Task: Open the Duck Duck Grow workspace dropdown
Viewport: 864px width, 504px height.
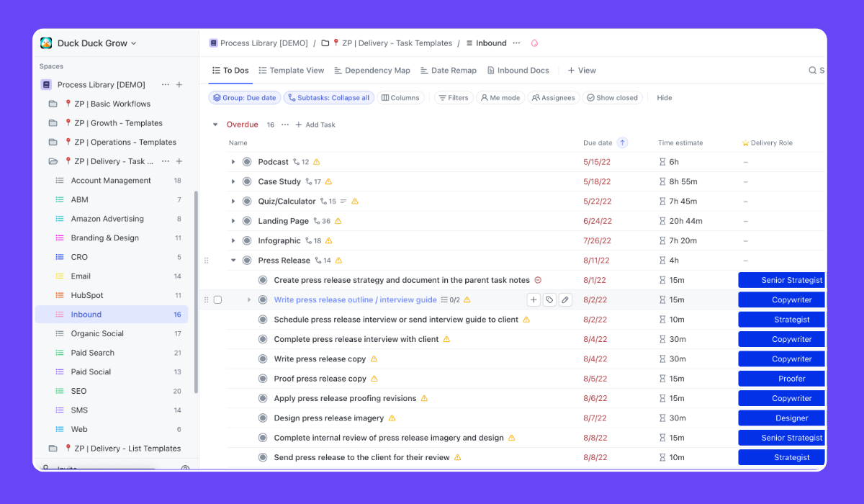Action: (134, 42)
